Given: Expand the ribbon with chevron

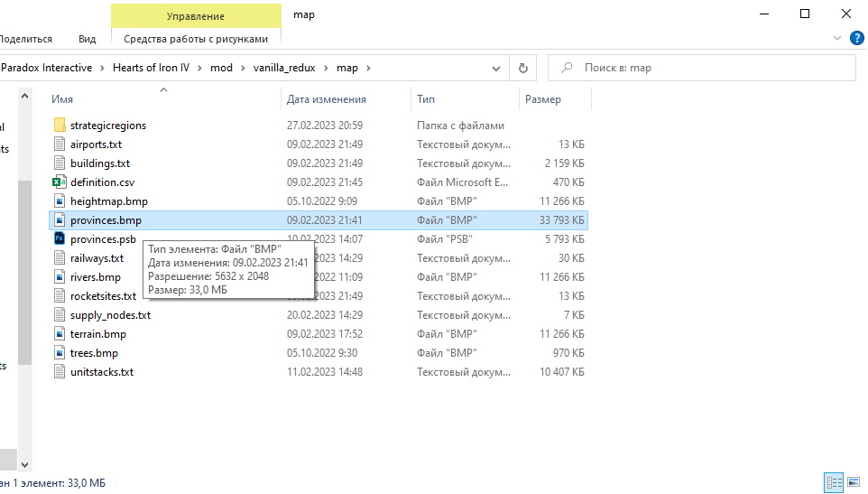Looking at the screenshot, I should point(837,38).
